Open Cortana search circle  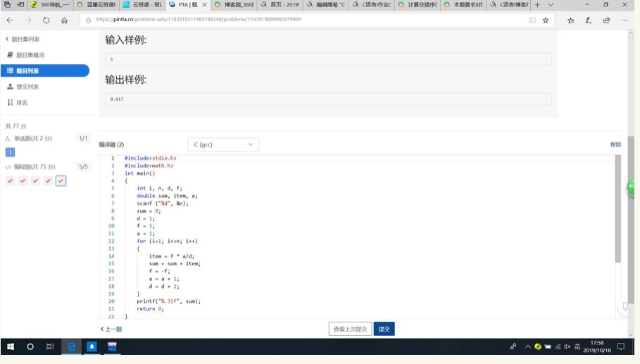tap(30, 346)
